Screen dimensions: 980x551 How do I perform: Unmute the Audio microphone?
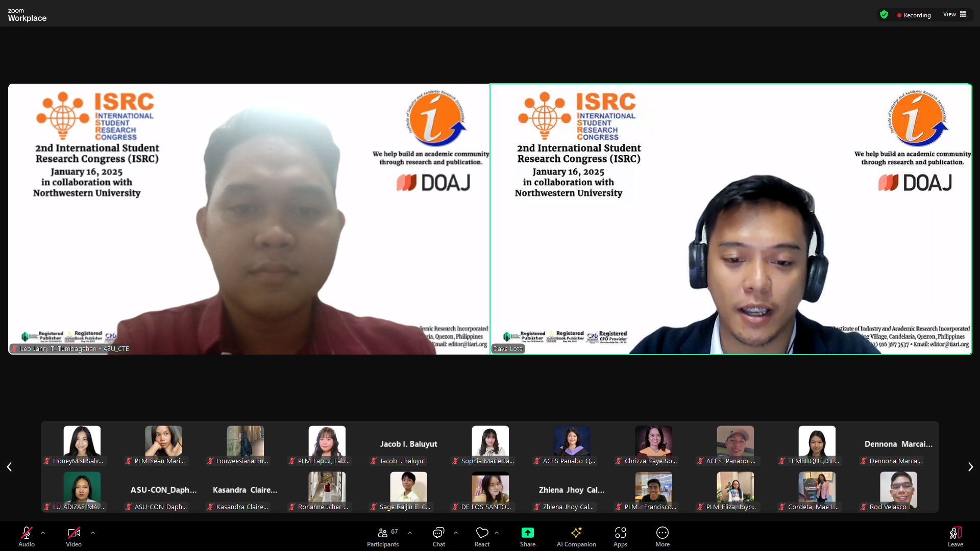pyautogui.click(x=27, y=533)
